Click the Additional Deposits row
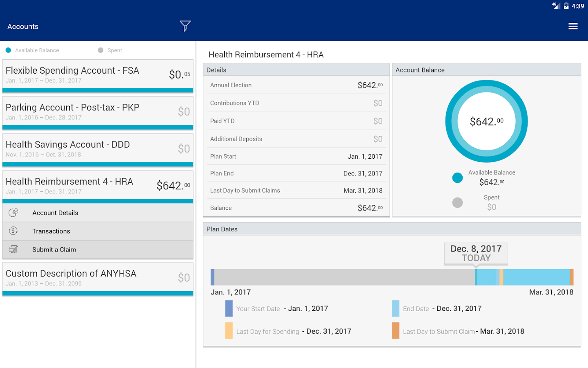This screenshot has width=588, height=368. click(x=296, y=139)
